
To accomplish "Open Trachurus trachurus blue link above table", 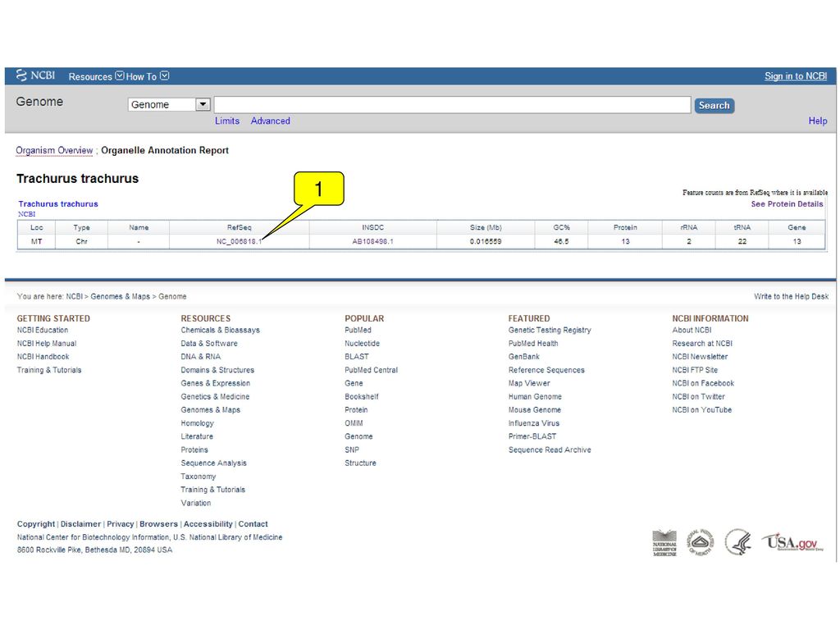I will [x=58, y=204].
